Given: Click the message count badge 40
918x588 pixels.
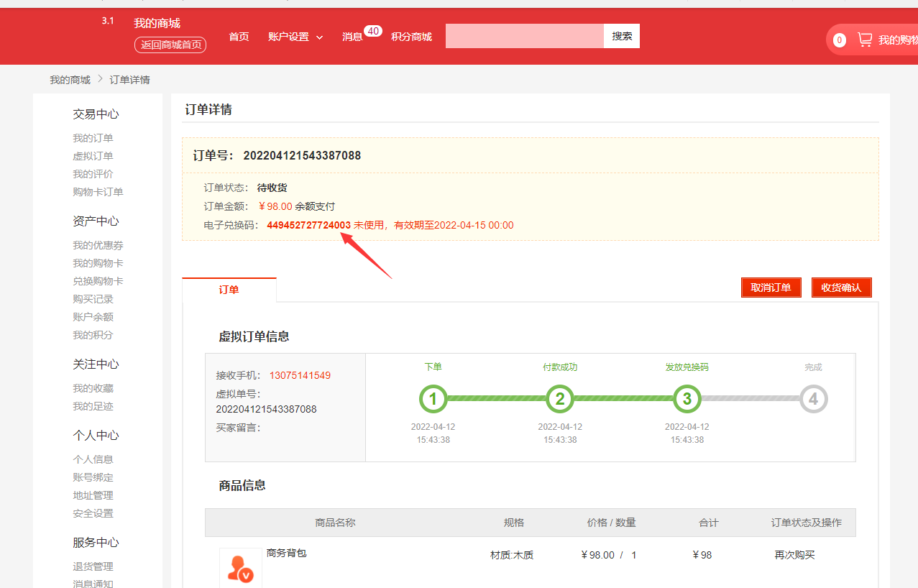Looking at the screenshot, I should [372, 31].
